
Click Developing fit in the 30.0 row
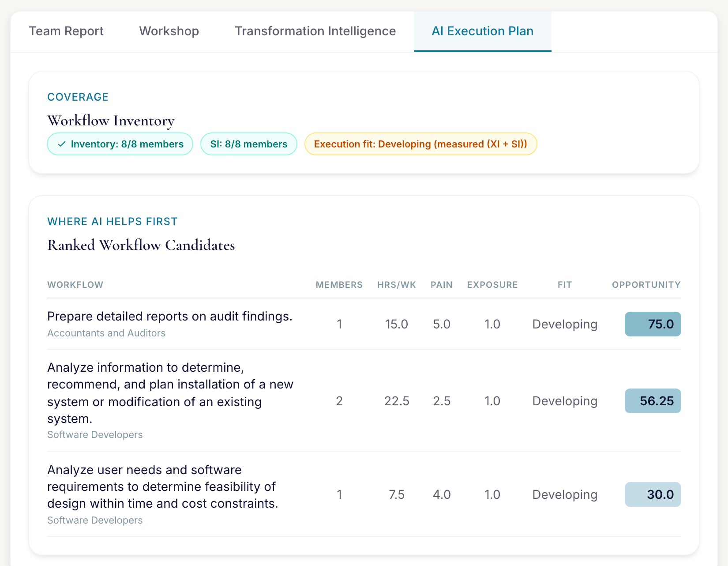(x=565, y=494)
